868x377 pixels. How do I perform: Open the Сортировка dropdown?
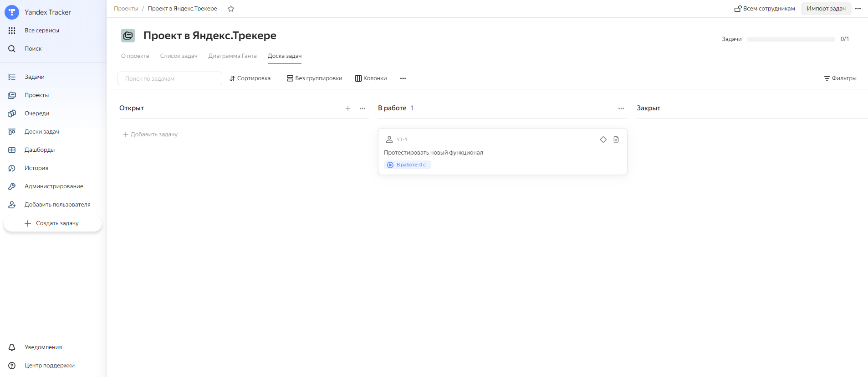click(250, 78)
